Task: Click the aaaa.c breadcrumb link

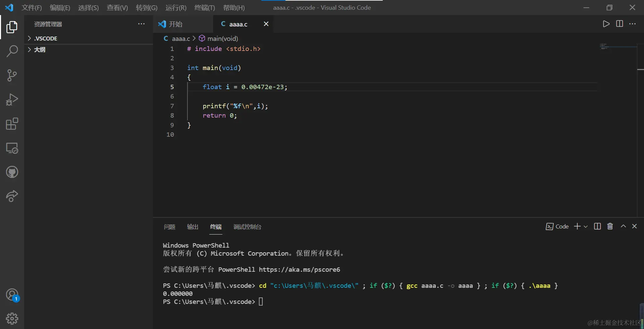Action: (x=181, y=39)
